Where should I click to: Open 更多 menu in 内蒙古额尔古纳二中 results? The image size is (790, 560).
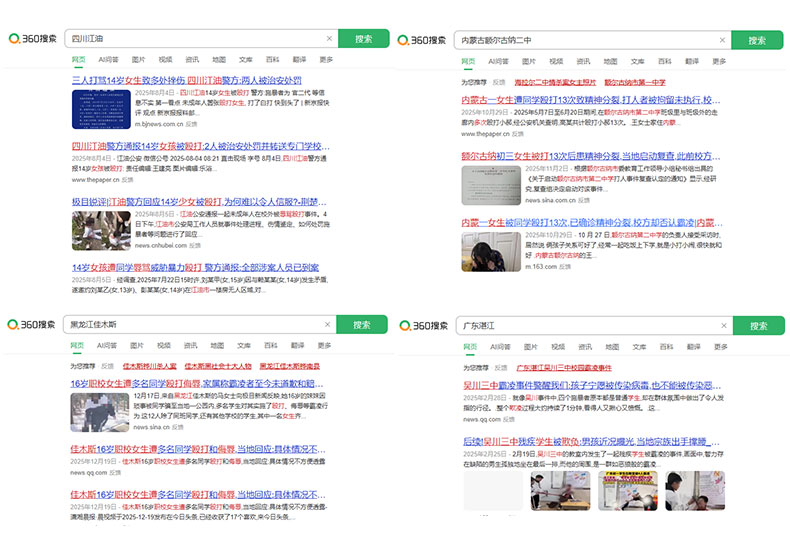pos(719,61)
